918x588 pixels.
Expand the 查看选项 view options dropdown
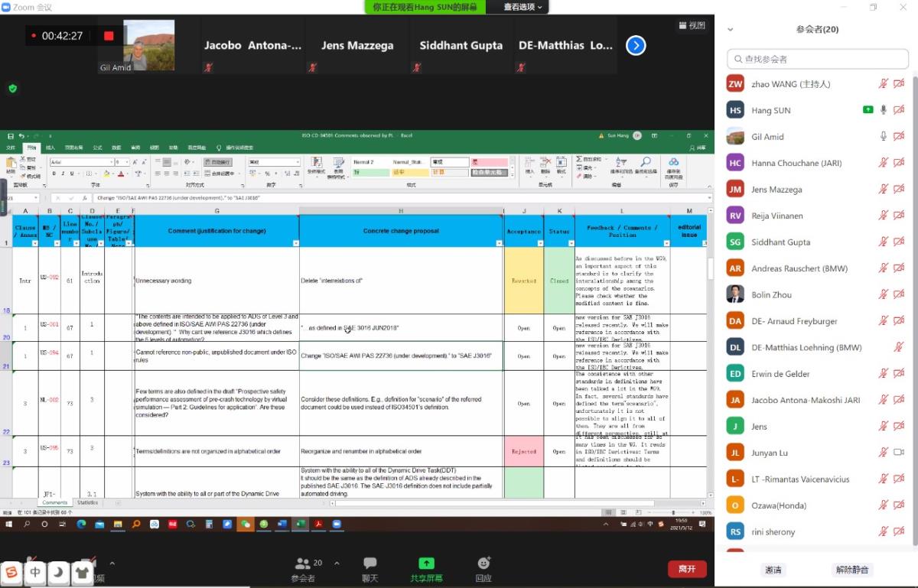[522, 7]
